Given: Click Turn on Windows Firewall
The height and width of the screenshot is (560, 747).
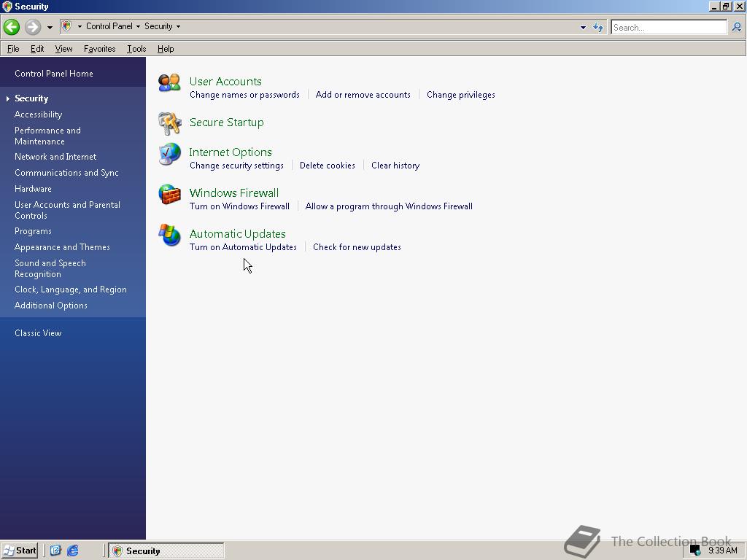Looking at the screenshot, I should click(239, 206).
